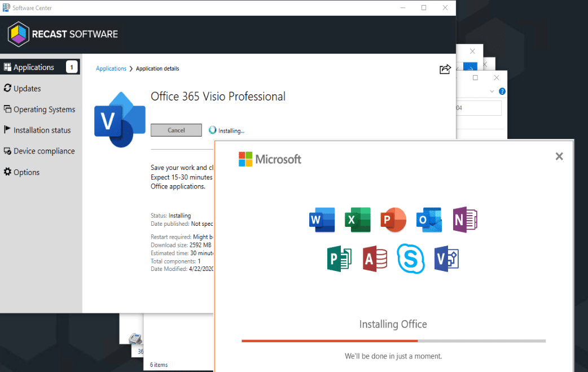Click the share icon in Application details
The height and width of the screenshot is (372, 588).
445,69
